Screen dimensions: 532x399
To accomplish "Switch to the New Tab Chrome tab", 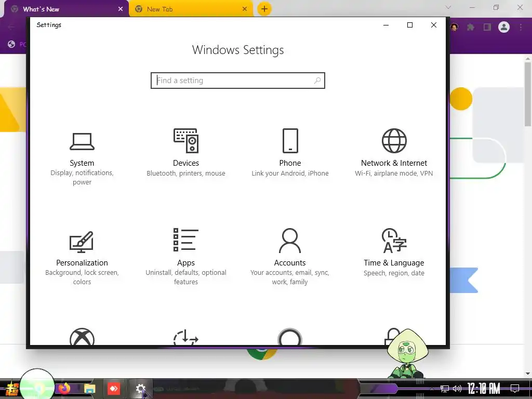I will (x=190, y=9).
